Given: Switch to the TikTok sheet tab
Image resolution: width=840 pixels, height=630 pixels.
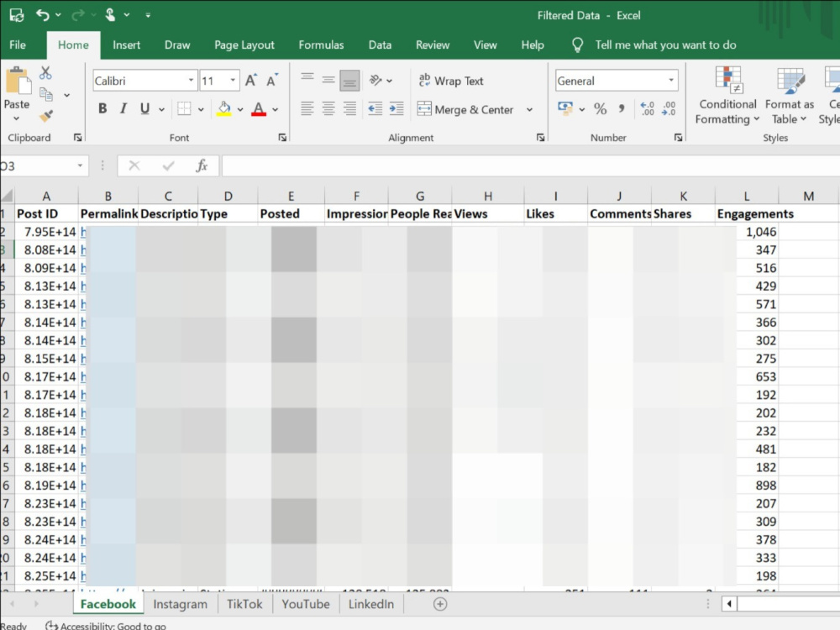Looking at the screenshot, I should tap(244, 604).
